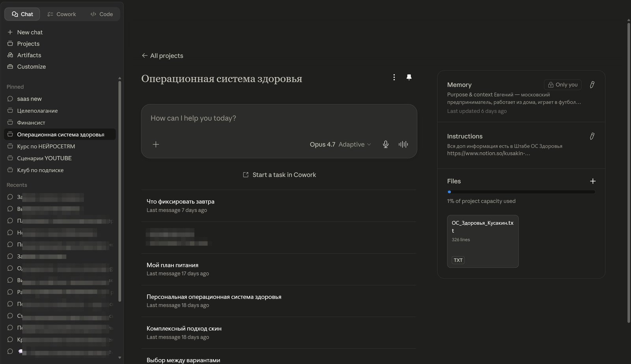Viewport: 631px width, 364px height.
Task: Click the main page vertical scrollbar
Action: click(629, 173)
